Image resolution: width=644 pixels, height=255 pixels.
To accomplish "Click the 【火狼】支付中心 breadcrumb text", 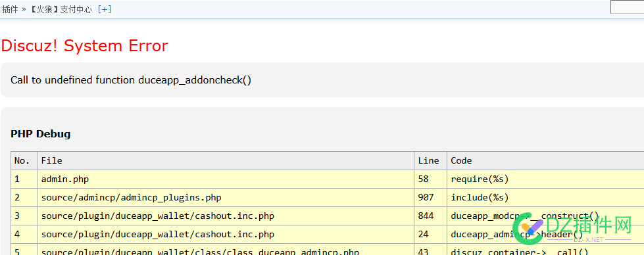I will tap(61, 9).
